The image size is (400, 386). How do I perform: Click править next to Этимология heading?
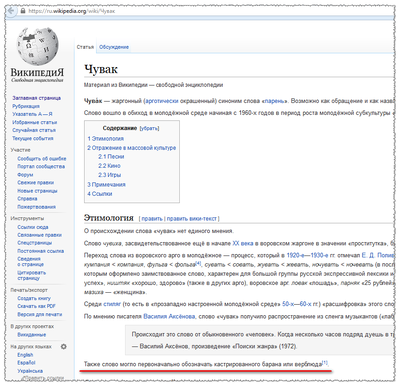152,219
